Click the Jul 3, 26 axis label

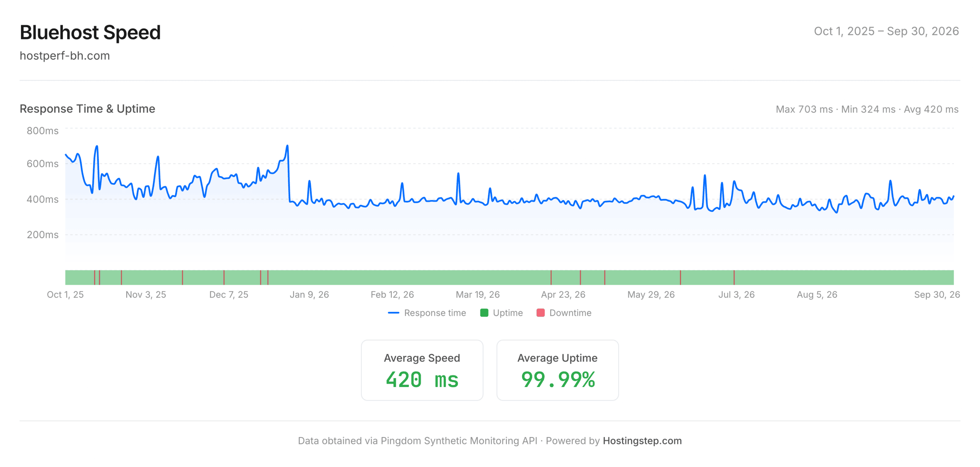tap(736, 294)
